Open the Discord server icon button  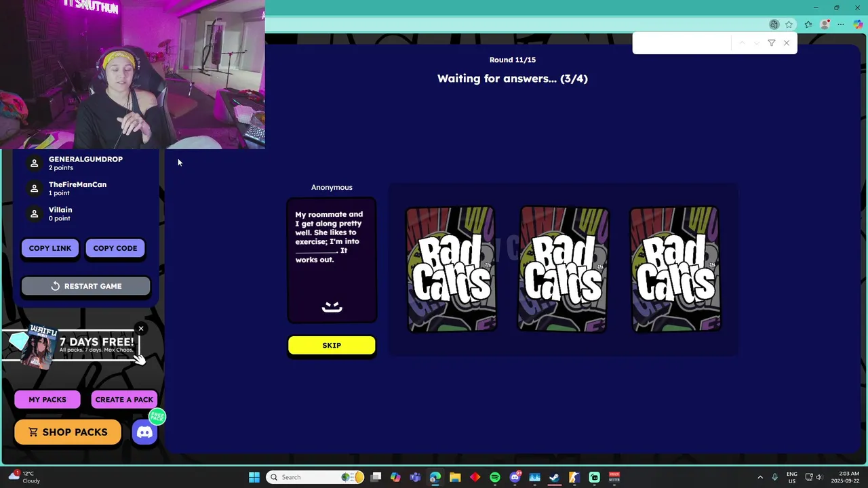click(x=144, y=432)
